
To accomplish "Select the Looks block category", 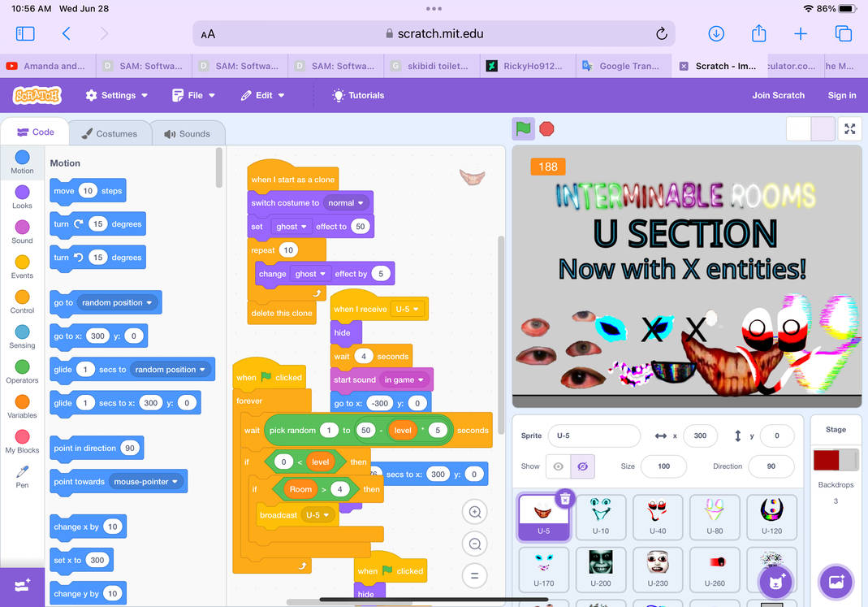I will tap(22, 197).
